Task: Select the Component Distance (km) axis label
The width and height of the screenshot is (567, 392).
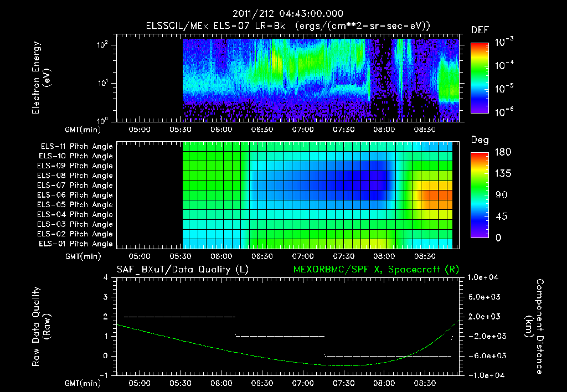Action: tap(534, 327)
